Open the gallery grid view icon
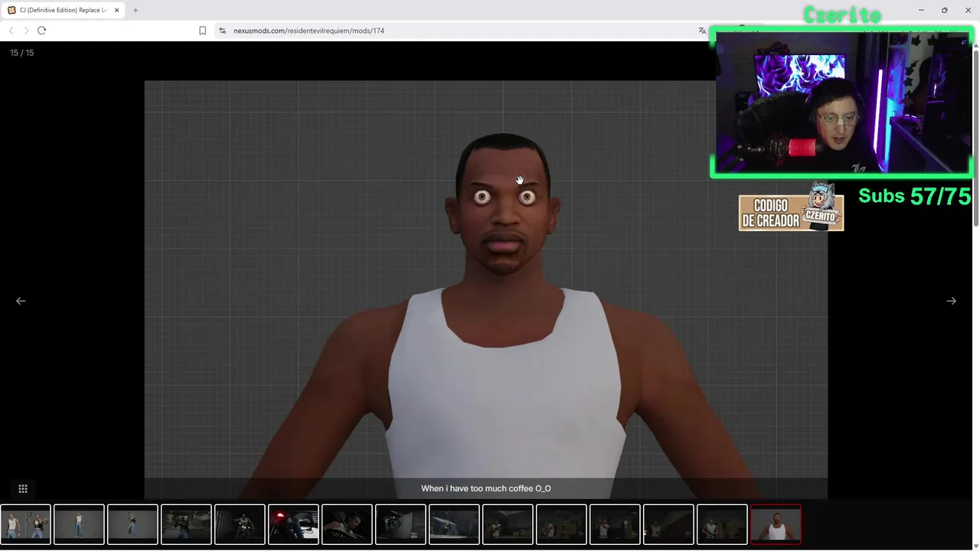The image size is (980, 551). pyautogui.click(x=23, y=489)
